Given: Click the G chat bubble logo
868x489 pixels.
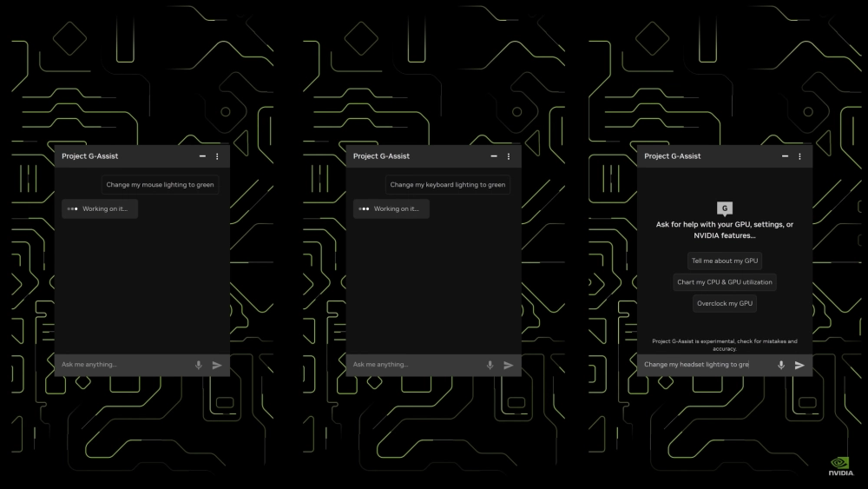Looking at the screenshot, I should (725, 208).
